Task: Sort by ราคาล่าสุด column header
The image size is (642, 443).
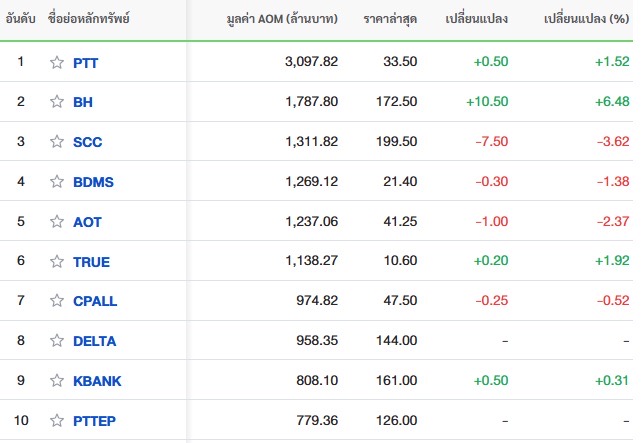Action: click(390, 19)
